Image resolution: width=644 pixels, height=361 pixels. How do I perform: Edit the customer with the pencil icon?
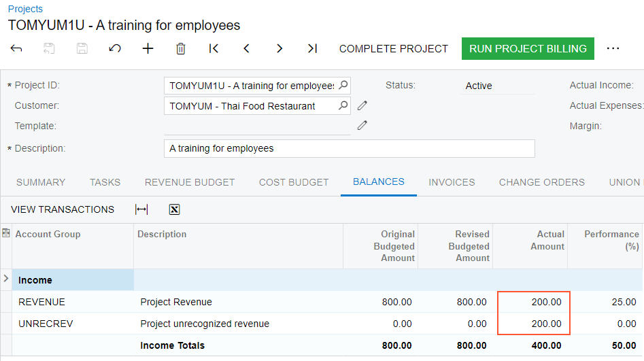pos(362,105)
